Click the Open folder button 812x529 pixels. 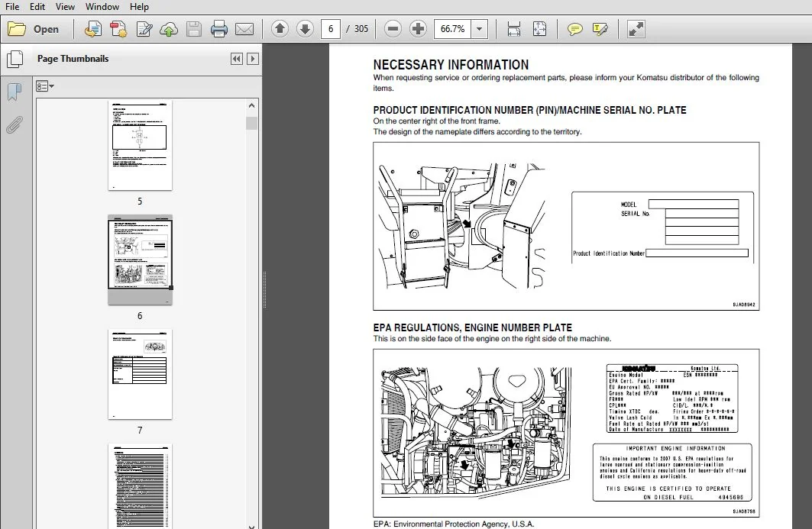(x=33, y=29)
